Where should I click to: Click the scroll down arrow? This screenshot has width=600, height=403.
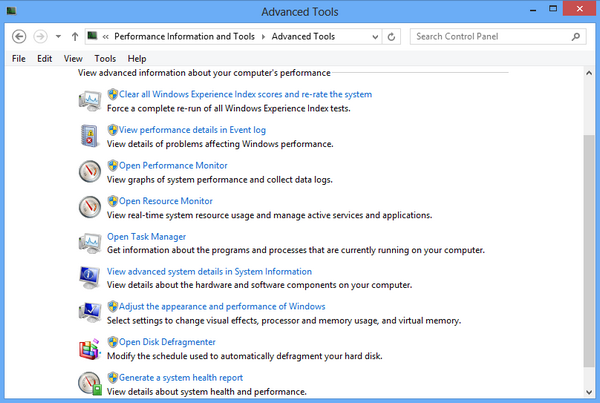(x=589, y=392)
